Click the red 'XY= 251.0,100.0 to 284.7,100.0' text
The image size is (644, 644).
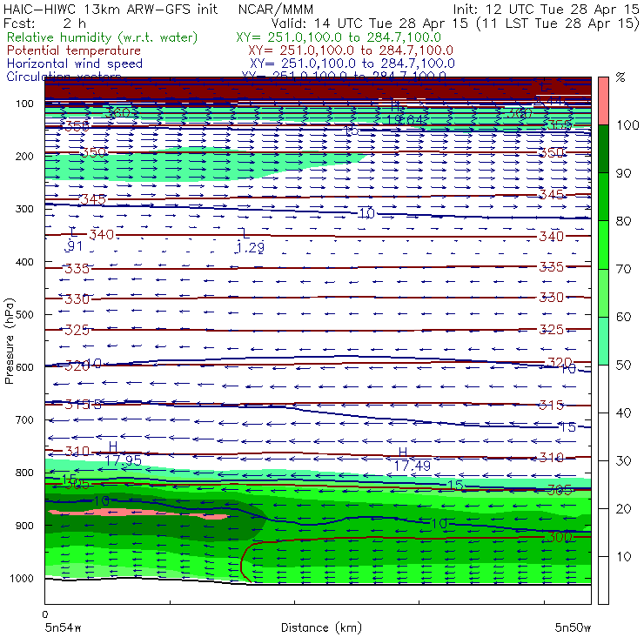(x=351, y=50)
